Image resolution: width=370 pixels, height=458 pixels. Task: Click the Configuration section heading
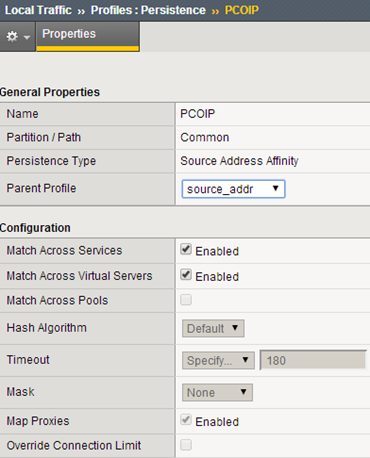click(35, 228)
